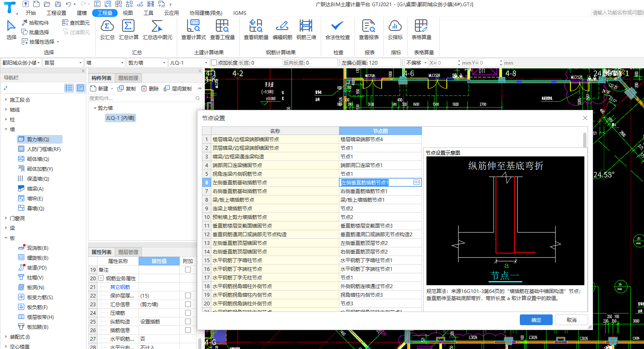
Task: Open the 视图 ribbon tab
Action: (x=128, y=13)
